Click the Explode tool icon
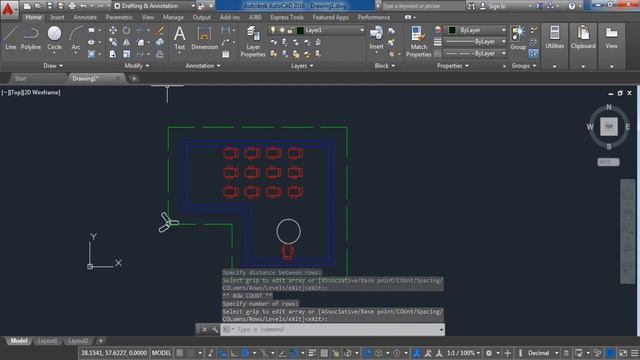Image resolution: width=640 pixels, height=360 pixels. click(160, 42)
